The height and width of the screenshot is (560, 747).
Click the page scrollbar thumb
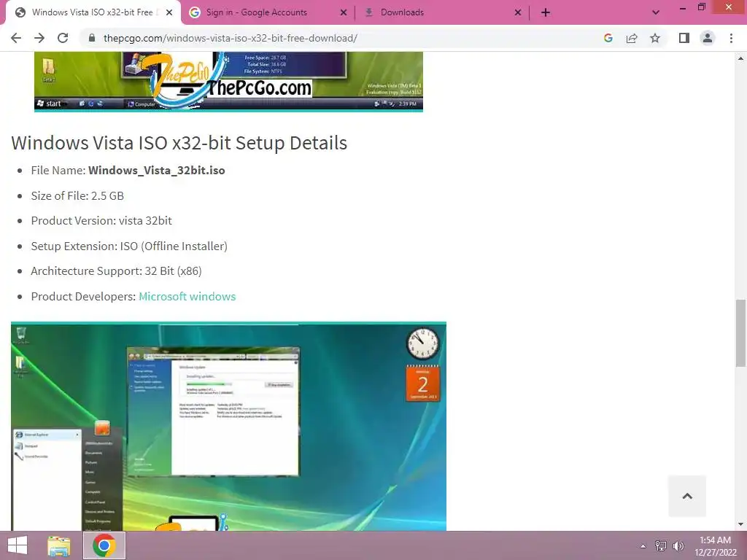pyautogui.click(x=740, y=332)
